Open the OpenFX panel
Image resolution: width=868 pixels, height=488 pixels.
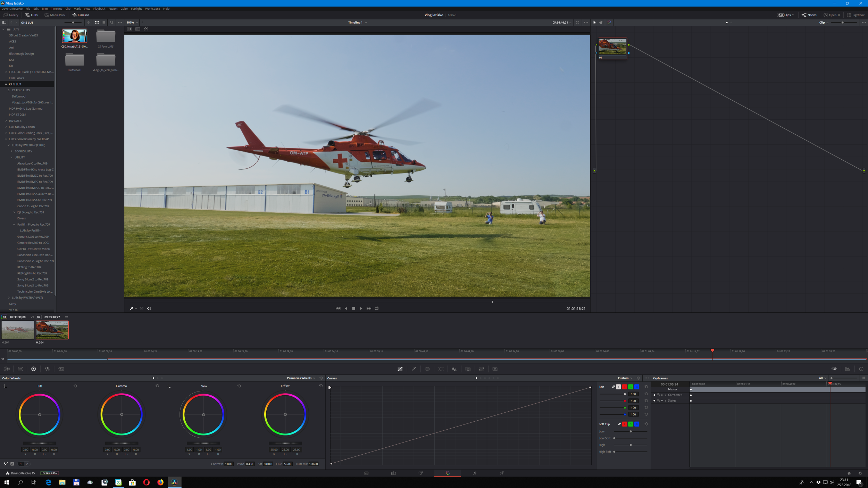pos(832,15)
